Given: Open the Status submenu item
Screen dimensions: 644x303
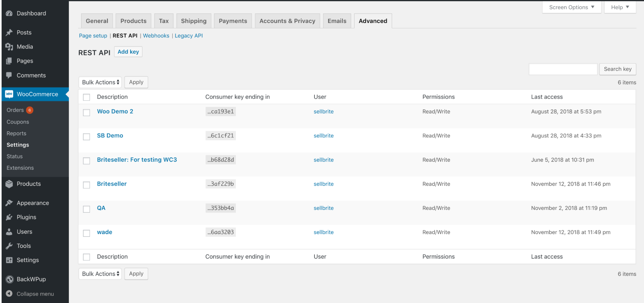Looking at the screenshot, I should click(x=14, y=156).
